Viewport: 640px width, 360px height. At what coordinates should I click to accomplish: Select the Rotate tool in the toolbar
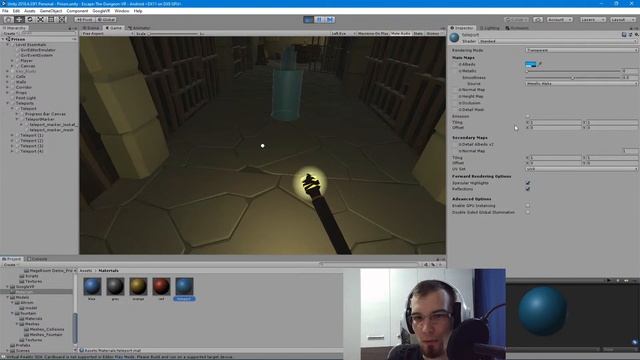[29, 20]
